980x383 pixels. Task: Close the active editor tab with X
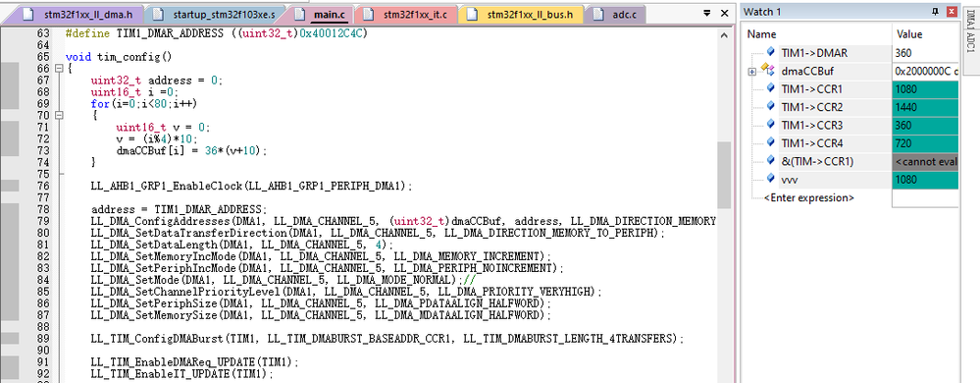(x=724, y=13)
